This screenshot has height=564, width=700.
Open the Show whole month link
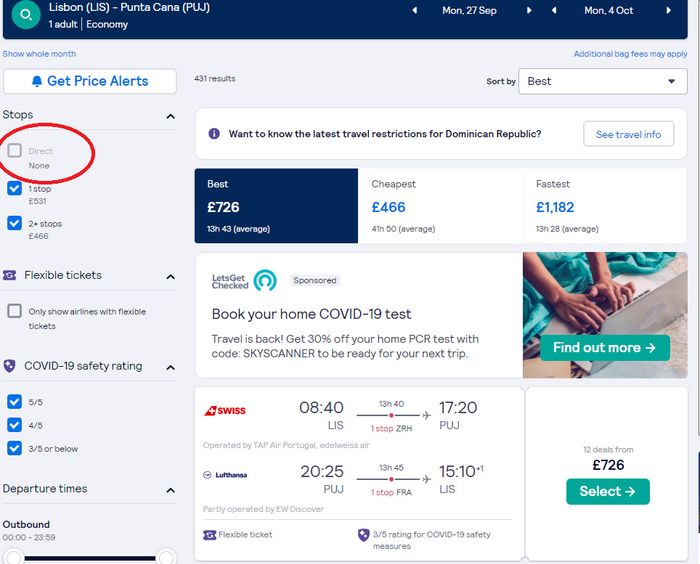click(x=40, y=54)
